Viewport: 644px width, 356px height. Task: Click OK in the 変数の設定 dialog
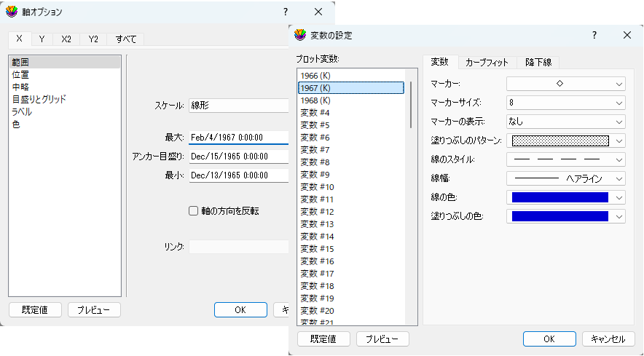click(549, 339)
